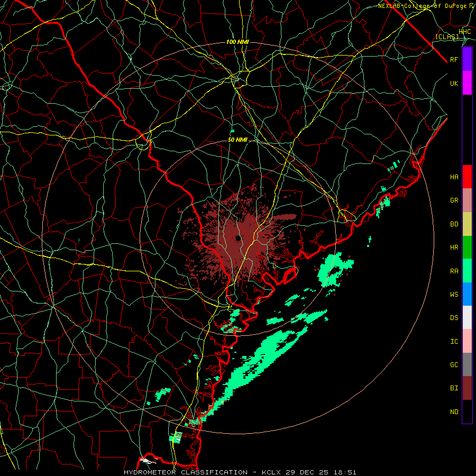Click the HYDROMETEOR CLASSIFICATION title text
The height and width of the screenshot is (476, 476).
tap(186, 472)
